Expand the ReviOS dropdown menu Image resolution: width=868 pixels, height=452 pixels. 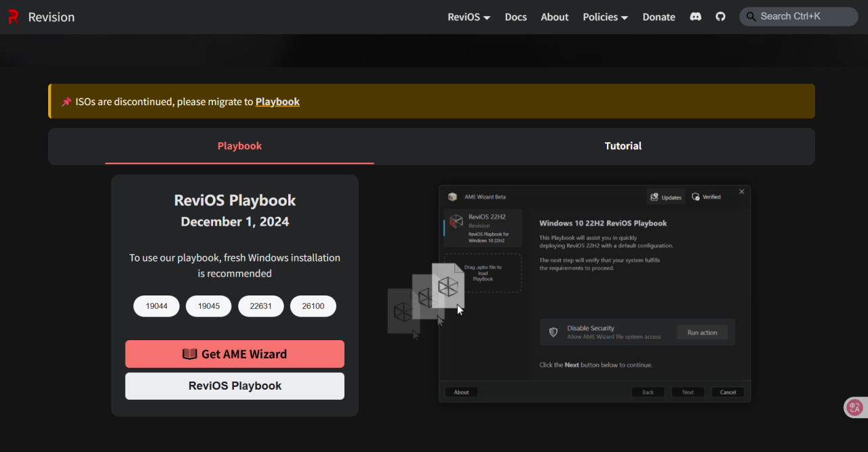[469, 17]
